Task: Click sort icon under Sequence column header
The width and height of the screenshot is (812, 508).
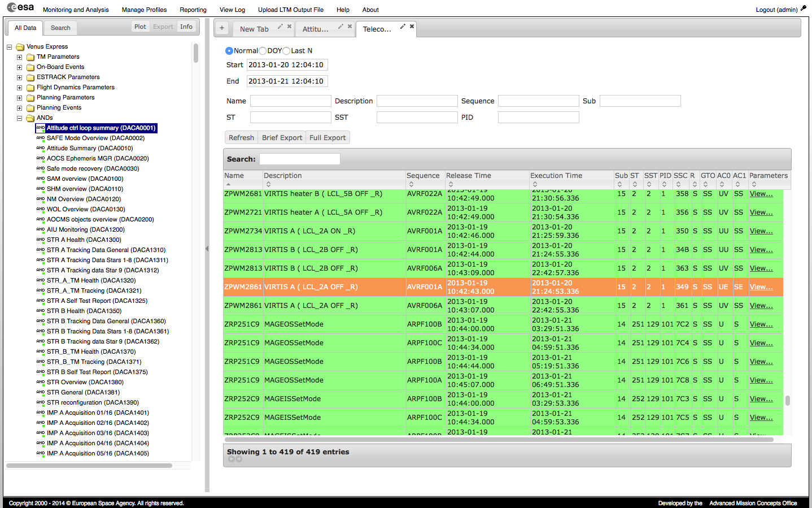Action: coord(411,184)
